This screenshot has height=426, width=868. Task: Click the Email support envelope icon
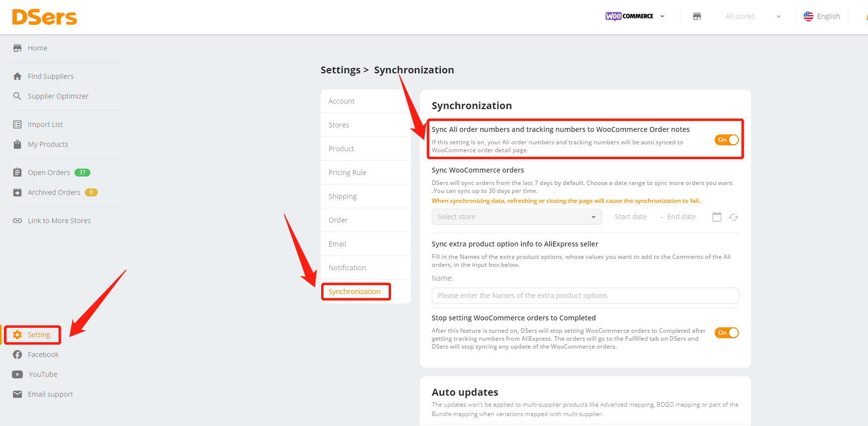tap(17, 394)
